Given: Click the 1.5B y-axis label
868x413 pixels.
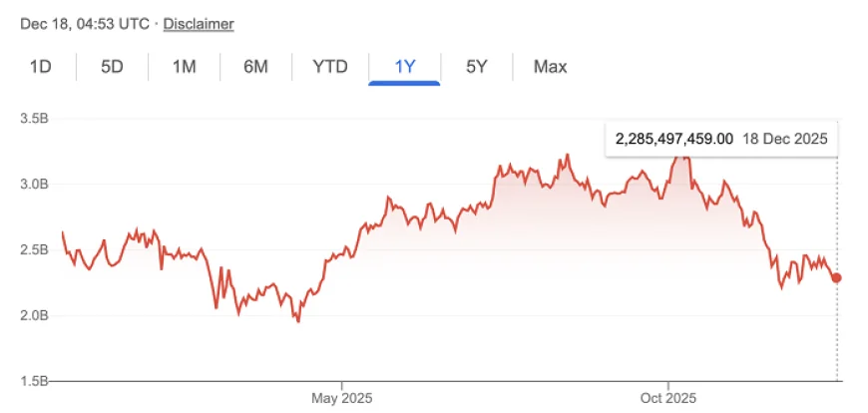Looking at the screenshot, I should pyautogui.click(x=35, y=381).
